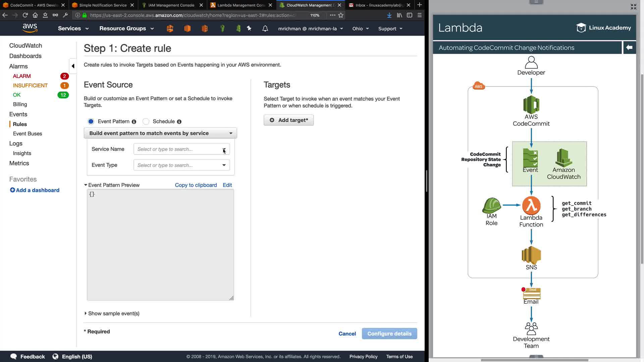Screen dimensions: 644x362
Task: Open the Service Name dropdown
Action: 181,149
